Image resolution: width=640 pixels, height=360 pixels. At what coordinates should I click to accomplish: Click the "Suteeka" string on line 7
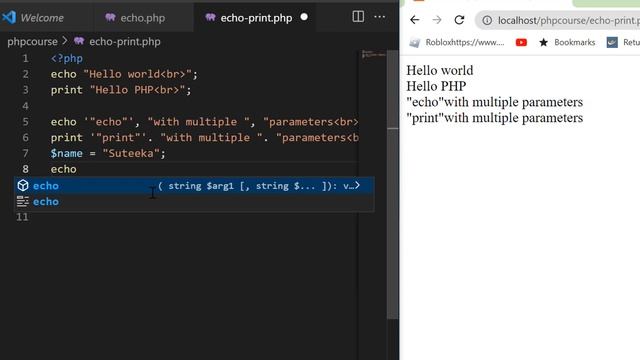(x=131, y=153)
